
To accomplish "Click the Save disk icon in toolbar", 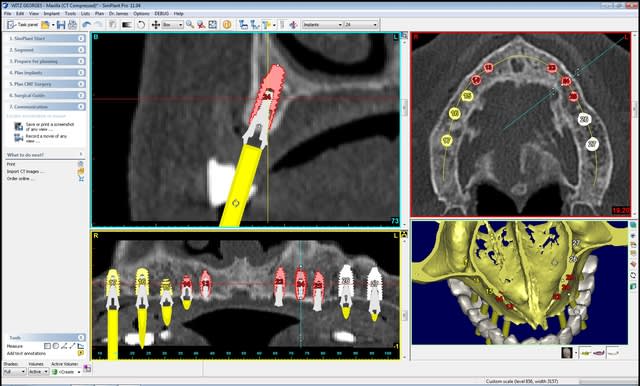I will coord(61,25).
